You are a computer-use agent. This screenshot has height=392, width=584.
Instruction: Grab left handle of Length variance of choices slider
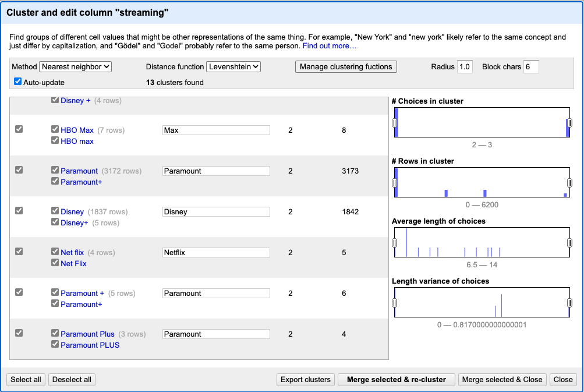[394, 302]
